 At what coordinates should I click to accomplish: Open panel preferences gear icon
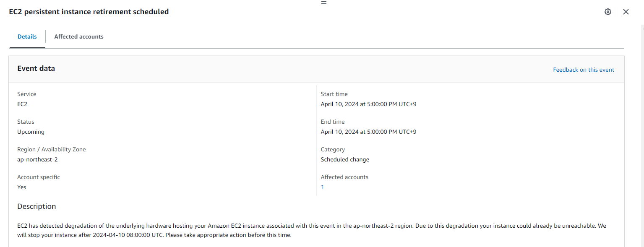click(x=607, y=12)
